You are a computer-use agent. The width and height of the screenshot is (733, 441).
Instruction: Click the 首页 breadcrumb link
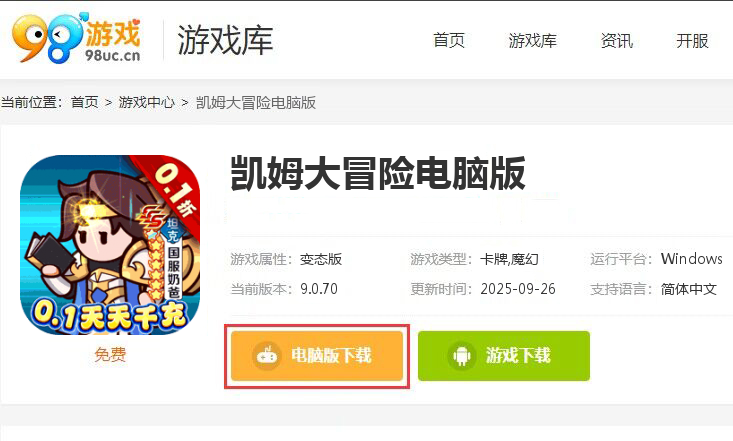(85, 102)
